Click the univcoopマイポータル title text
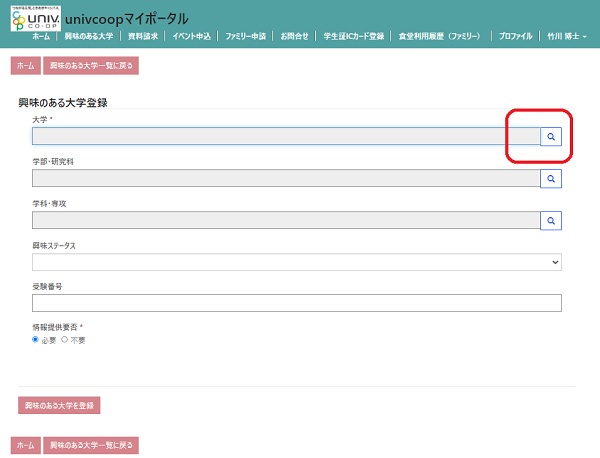 127,19
